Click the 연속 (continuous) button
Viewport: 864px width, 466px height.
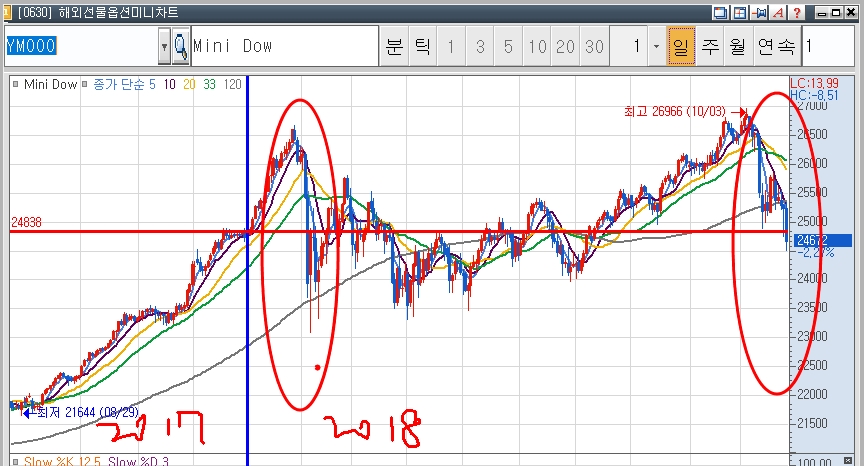click(x=776, y=46)
